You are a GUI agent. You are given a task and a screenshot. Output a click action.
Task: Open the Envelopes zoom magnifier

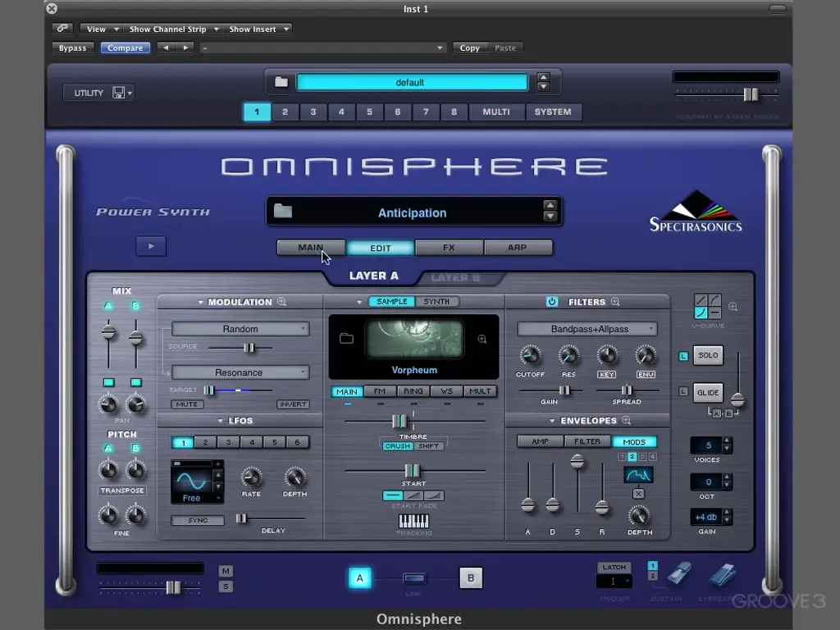click(626, 420)
